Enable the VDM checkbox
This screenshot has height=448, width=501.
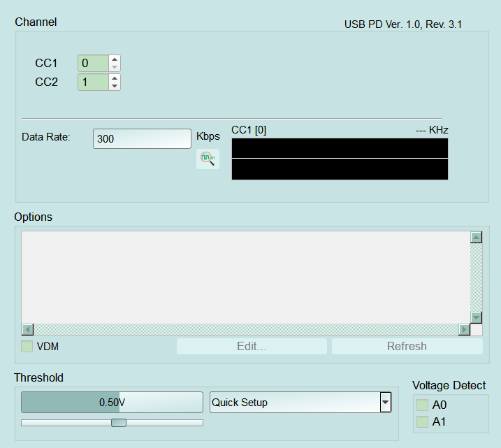[x=27, y=347]
